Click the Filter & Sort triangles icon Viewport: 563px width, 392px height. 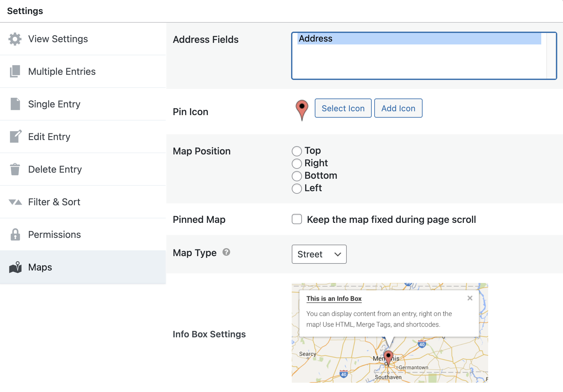click(15, 202)
